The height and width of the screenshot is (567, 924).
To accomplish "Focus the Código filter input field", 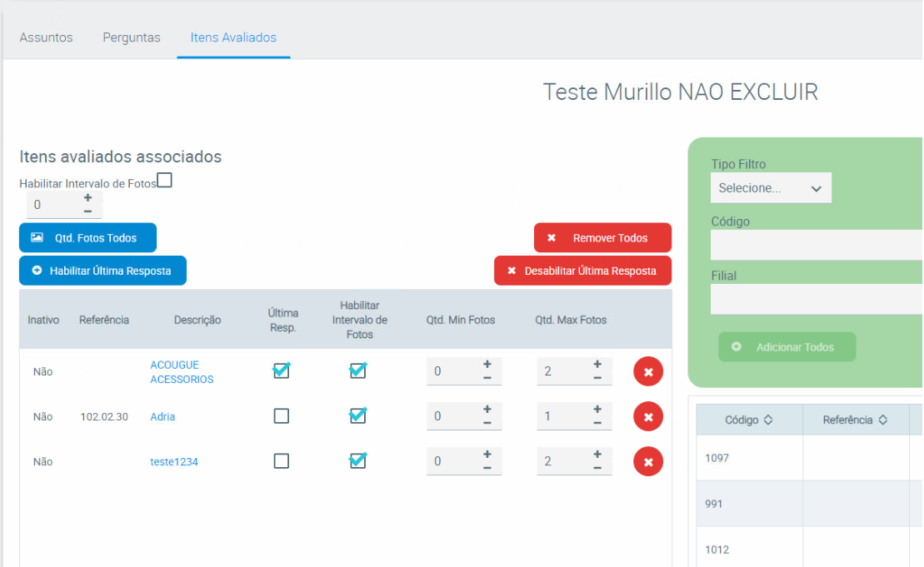I will click(817, 244).
